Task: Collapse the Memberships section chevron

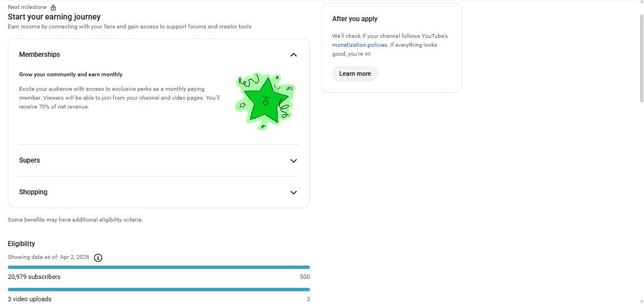Action: click(x=293, y=55)
